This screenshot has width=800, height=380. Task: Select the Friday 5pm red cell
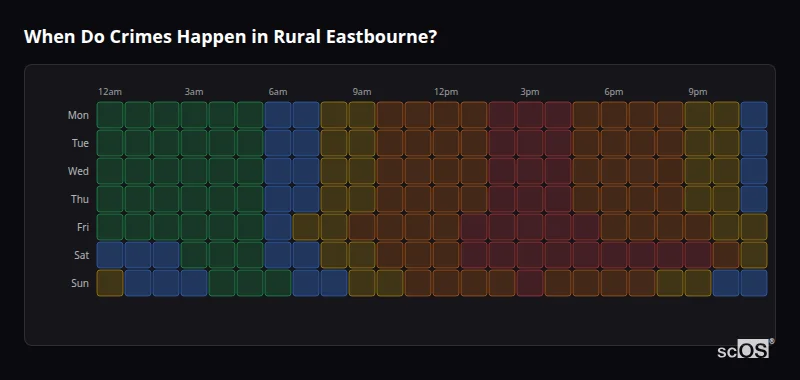tap(586, 227)
